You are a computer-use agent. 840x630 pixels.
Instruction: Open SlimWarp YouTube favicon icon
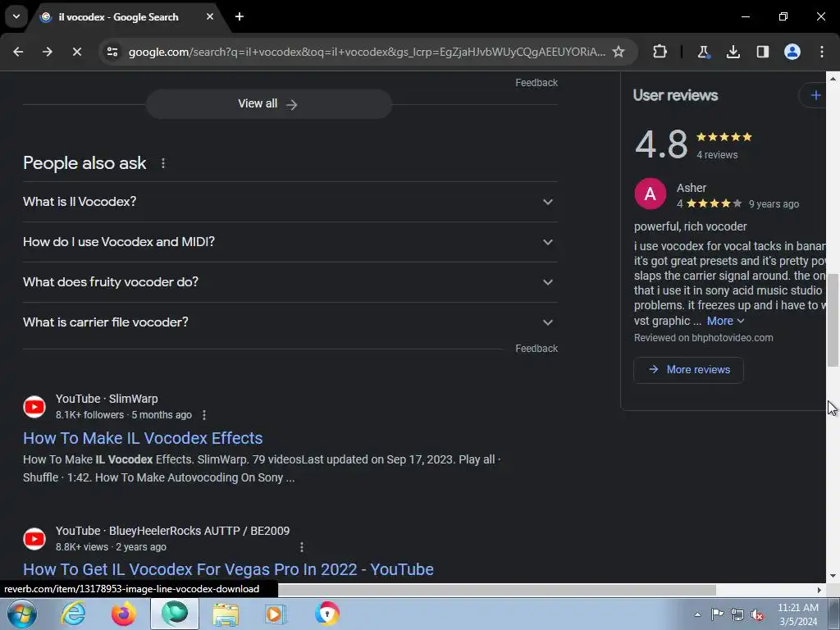coord(34,407)
